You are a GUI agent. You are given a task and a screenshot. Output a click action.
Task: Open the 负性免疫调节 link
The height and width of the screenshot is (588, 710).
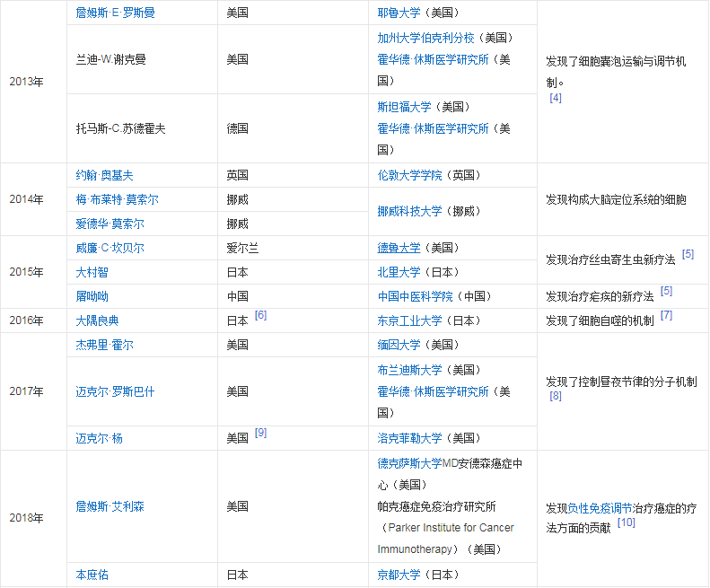click(x=600, y=509)
